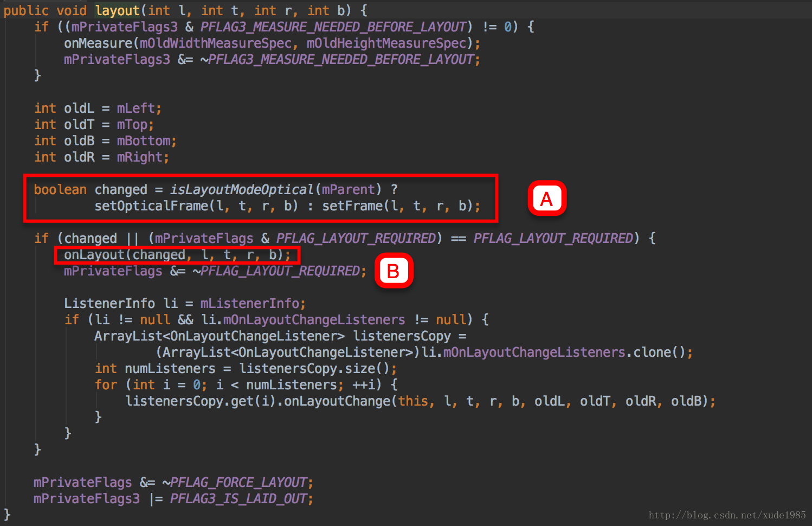Click the 'onLayout' method call
This screenshot has width=812, height=526.
[94, 255]
